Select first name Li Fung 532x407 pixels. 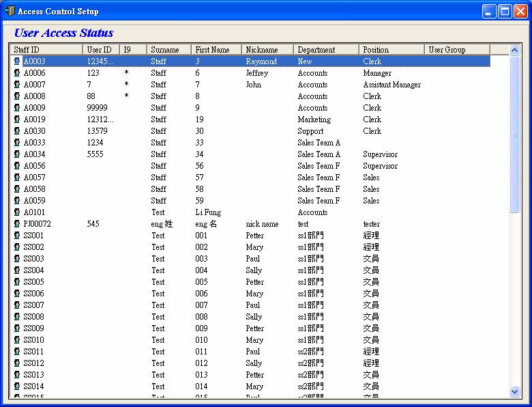point(208,212)
